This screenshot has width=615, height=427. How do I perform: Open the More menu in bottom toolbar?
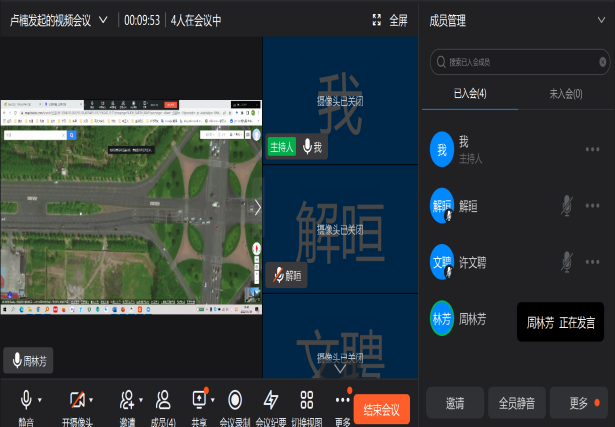342,400
